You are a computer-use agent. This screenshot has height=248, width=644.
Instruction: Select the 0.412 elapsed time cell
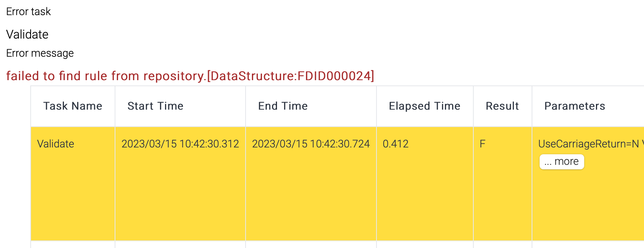(x=395, y=144)
